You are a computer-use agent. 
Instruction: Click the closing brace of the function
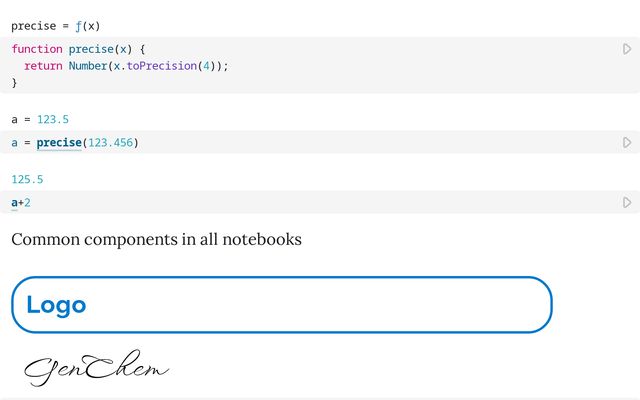(14, 83)
